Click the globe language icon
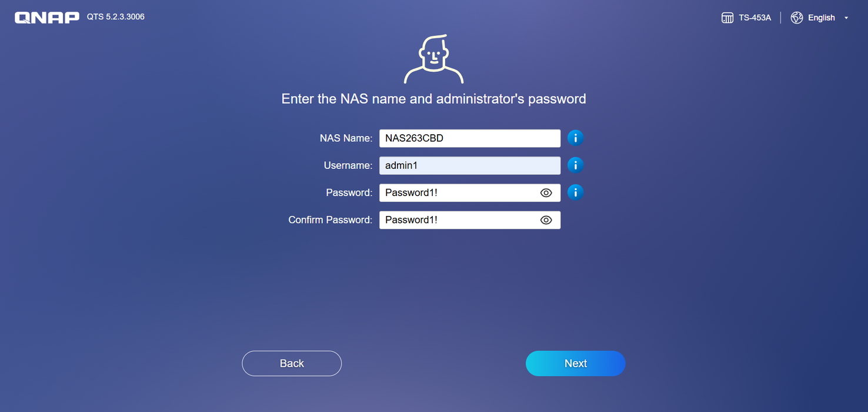Image resolution: width=868 pixels, height=412 pixels. [x=797, y=18]
